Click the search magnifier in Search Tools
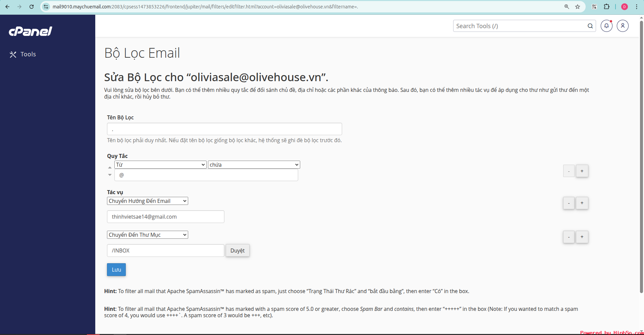The width and height of the screenshot is (644, 335). 590,26
